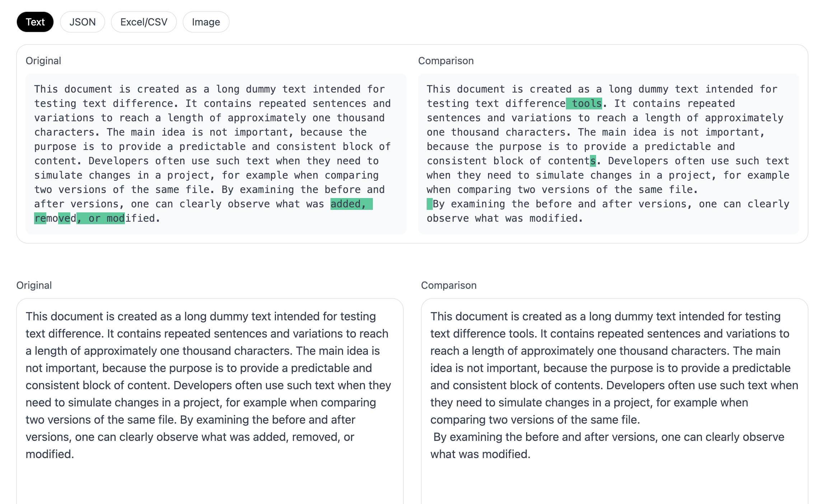
Task: Click the highlighted "s" in "contents"
Action: click(593, 161)
